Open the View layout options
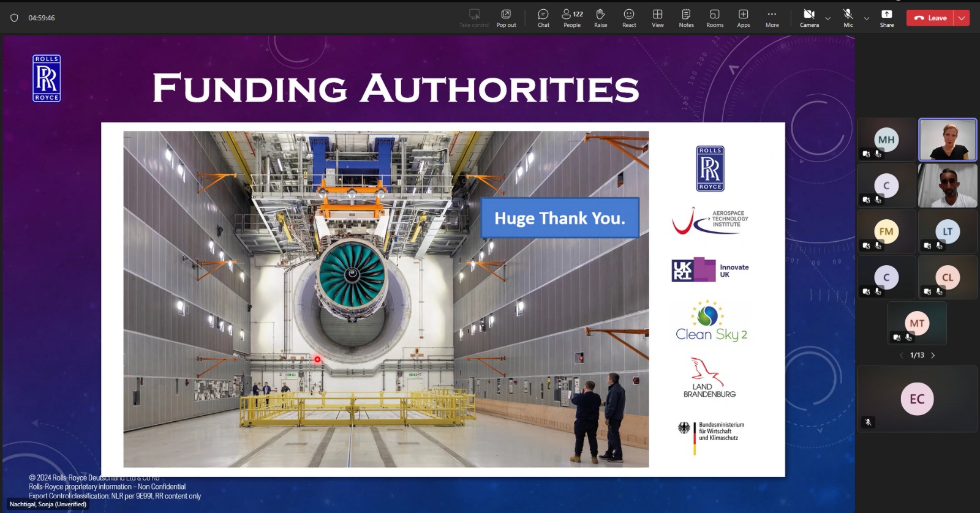This screenshot has width=980, height=513. click(x=657, y=18)
